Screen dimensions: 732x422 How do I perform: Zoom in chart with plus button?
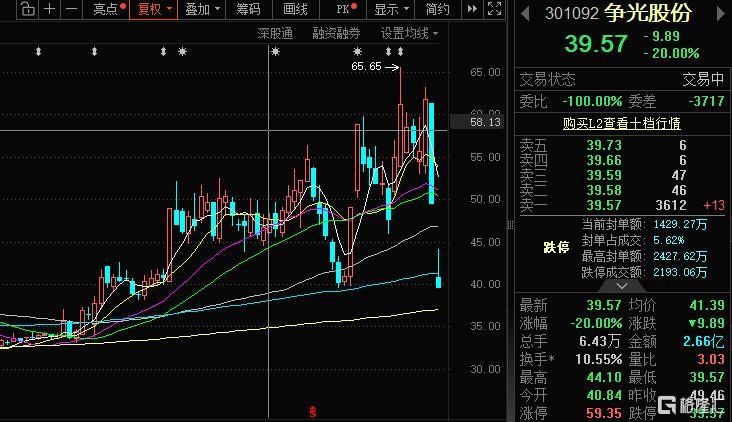(x=49, y=9)
